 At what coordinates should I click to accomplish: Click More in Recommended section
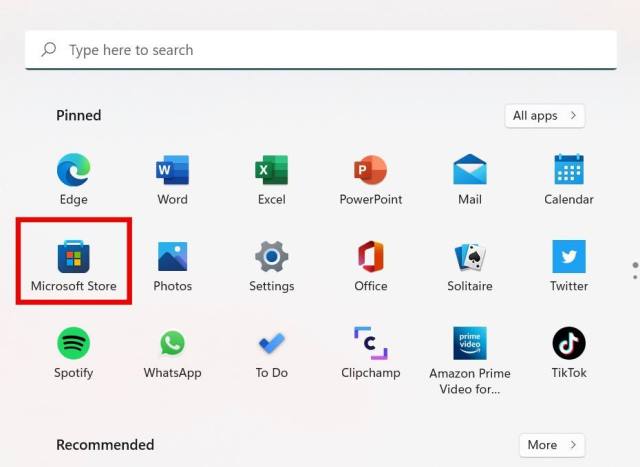[552, 445]
